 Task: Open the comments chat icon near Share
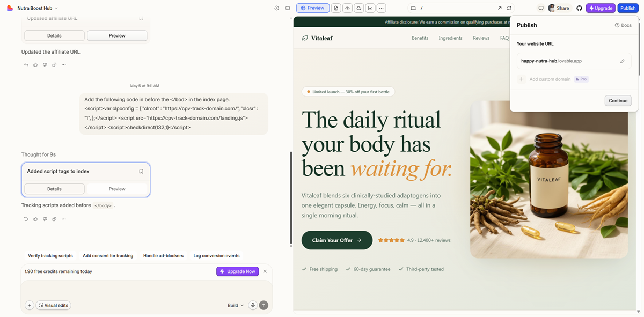coord(541,8)
